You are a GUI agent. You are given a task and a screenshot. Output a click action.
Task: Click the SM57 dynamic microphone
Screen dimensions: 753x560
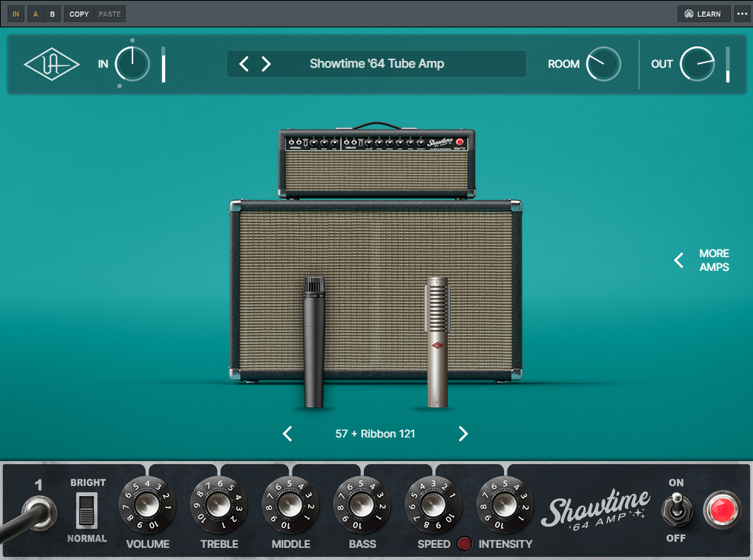tap(314, 342)
